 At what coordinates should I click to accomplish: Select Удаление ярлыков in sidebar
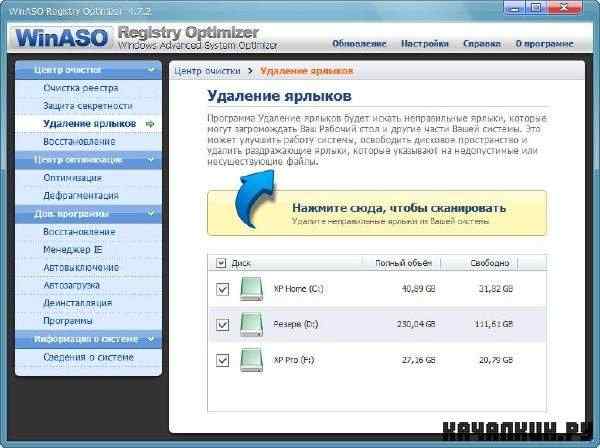pos(90,124)
